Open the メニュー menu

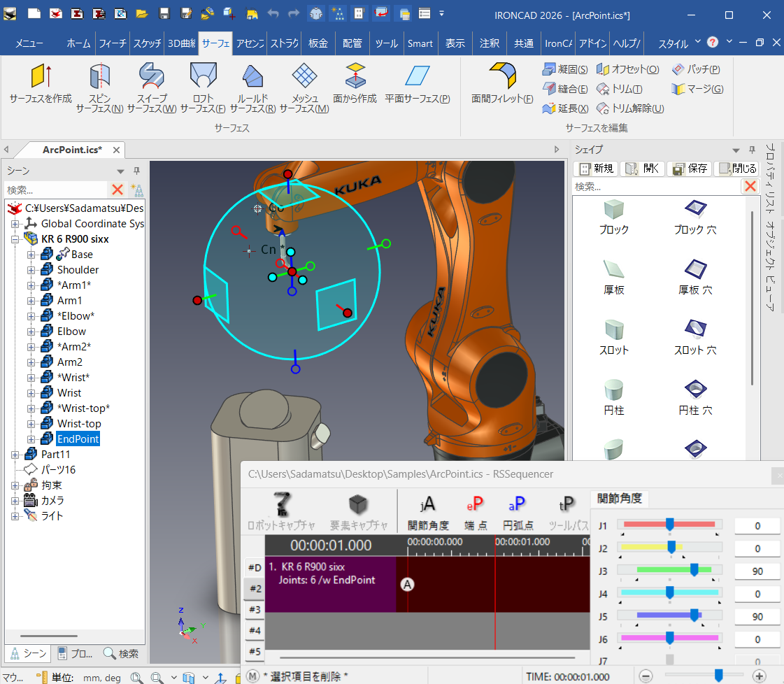[29, 43]
